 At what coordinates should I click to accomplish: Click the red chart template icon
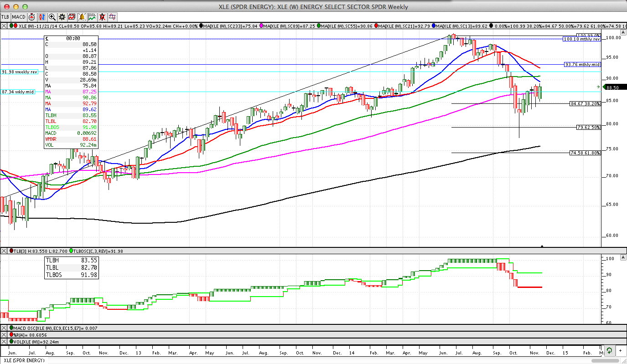coord(72,17)
